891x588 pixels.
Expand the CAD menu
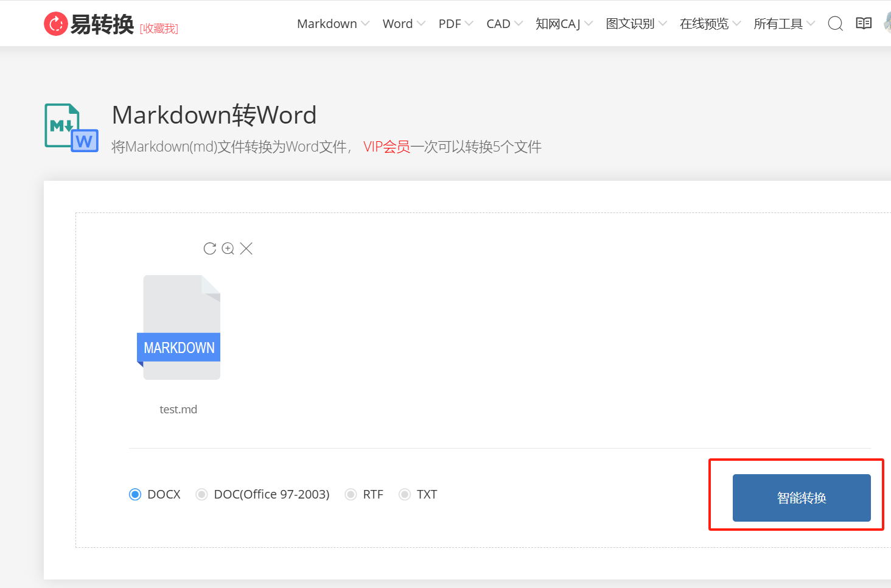(505, 24)
